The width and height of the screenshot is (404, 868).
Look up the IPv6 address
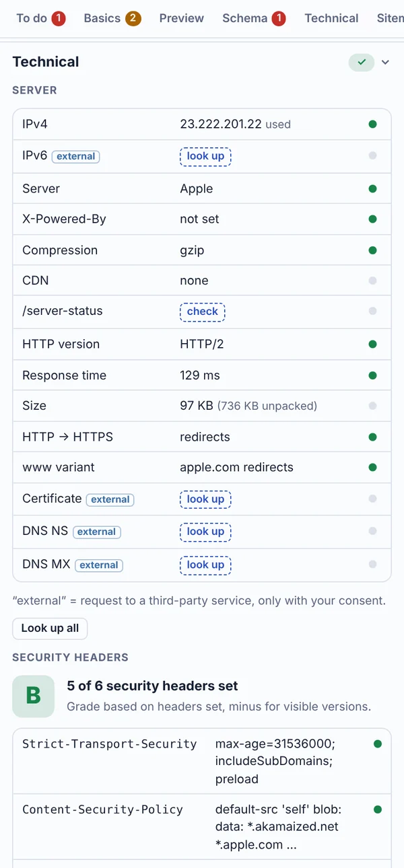(205, 156)
